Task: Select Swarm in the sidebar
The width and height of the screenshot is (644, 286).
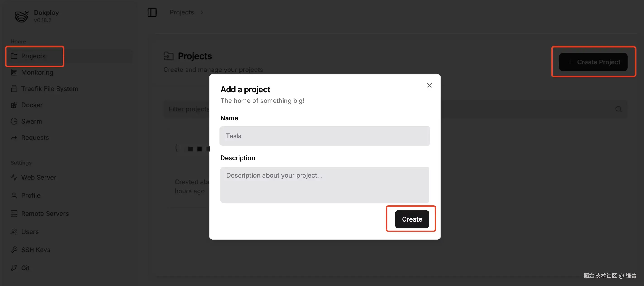Action: pos(31,121)
